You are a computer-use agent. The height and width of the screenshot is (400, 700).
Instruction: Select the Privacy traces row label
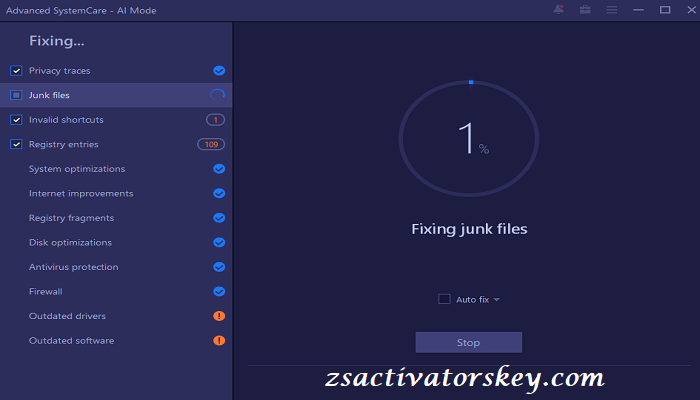point(59,71)
